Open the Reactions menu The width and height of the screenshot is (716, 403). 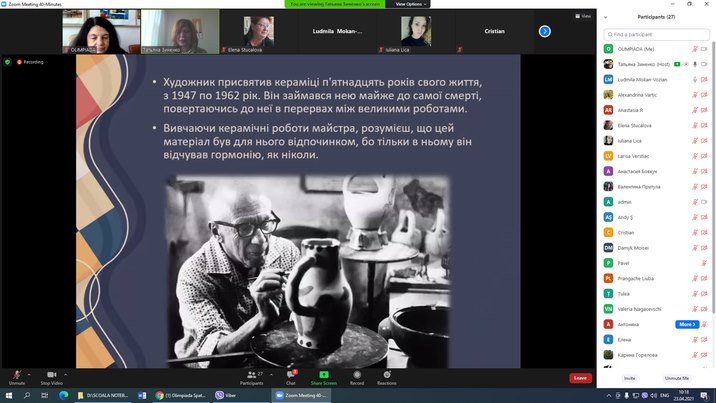pos(386,376)
